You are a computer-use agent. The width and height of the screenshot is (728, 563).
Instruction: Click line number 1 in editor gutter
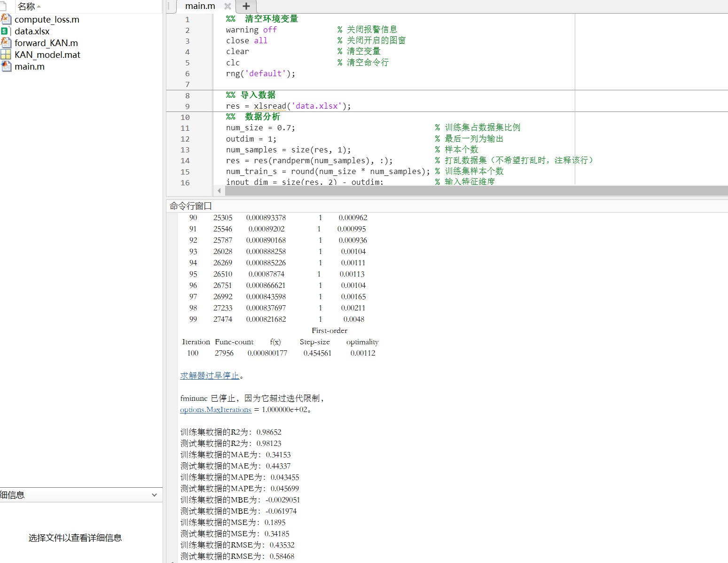tap(187, 19)
